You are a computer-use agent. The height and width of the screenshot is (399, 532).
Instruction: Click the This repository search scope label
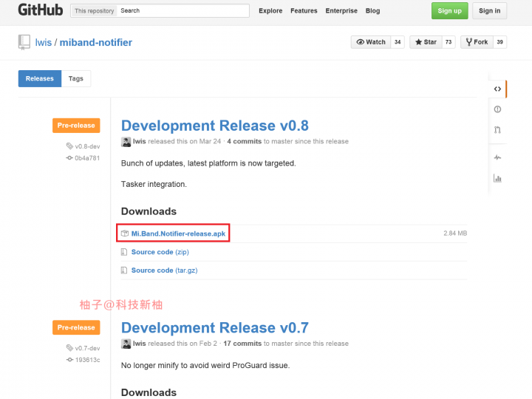(95, 11)
